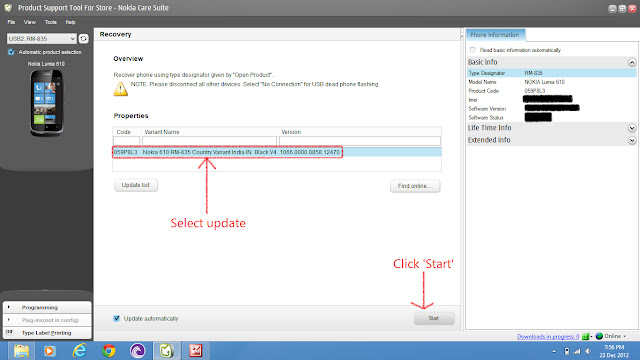Screen dimensions: 640x360
Task: Select the 059P8L3 Nokia 610 variant row
Action: (x=277, y=152)
